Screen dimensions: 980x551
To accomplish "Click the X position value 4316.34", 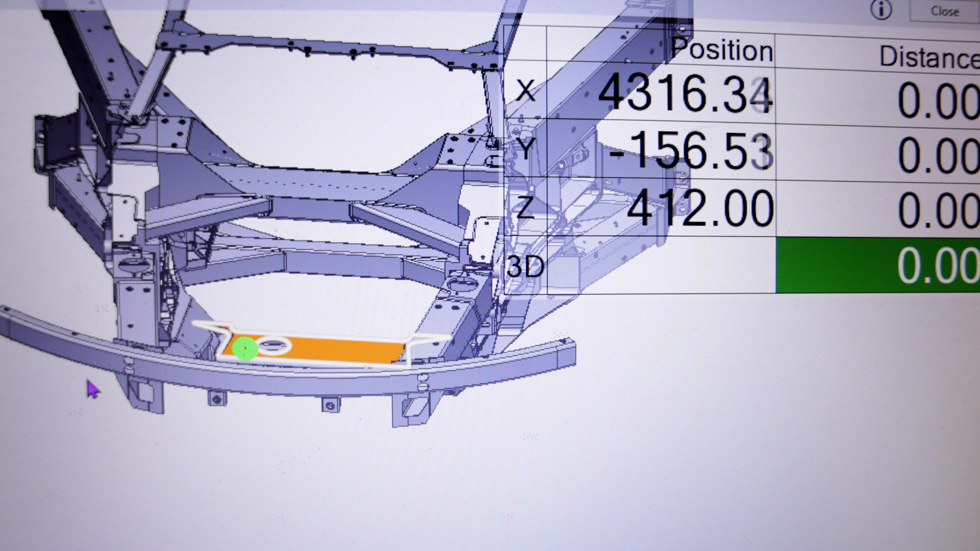I will tap(685, 95).
